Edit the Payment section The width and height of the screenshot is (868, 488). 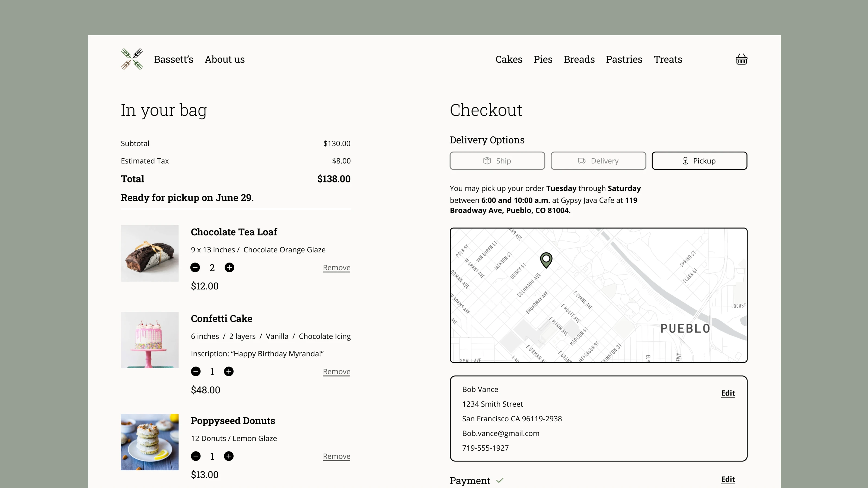tap(728, 479)
